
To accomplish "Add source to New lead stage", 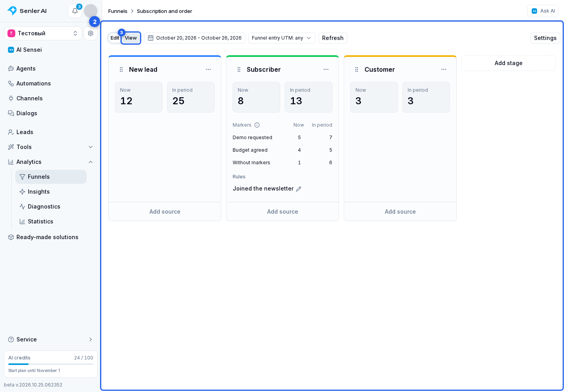I will (165, 212).
